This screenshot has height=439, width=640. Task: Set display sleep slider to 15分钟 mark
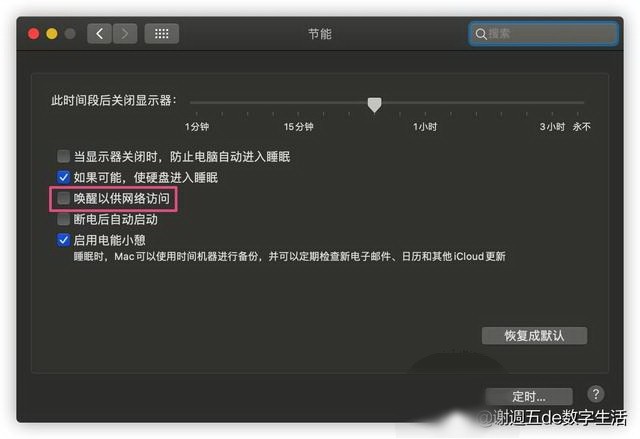point(298,103)
